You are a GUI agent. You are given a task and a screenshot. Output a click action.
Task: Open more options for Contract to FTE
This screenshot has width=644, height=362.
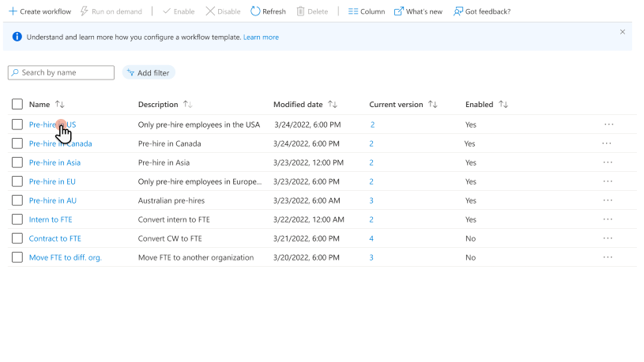[608, 238]
